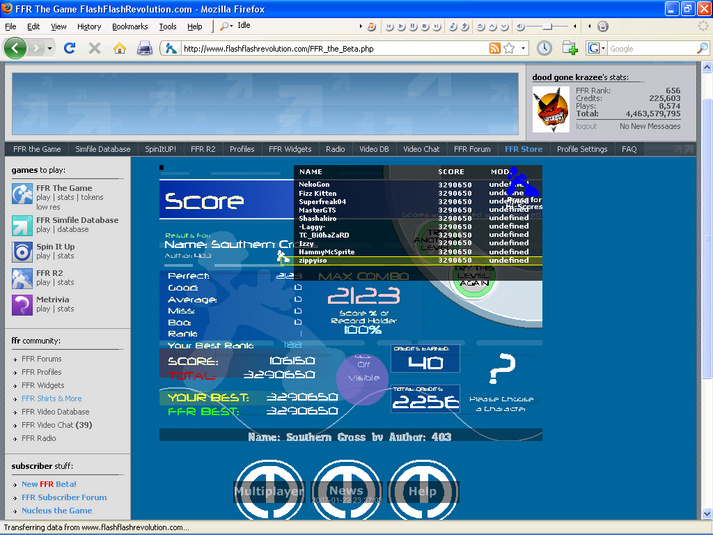Expand the back/forward history dropdown arrow

[x=50, y=48]
